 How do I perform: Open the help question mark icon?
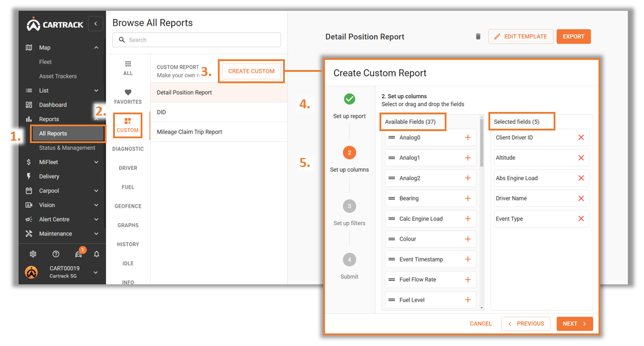click(x=56, y=254)
